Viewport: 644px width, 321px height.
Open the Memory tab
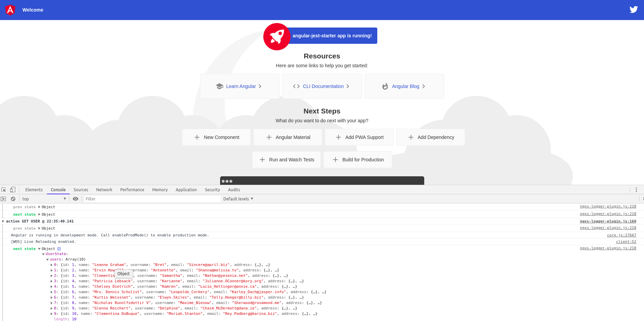pos(160,190)
